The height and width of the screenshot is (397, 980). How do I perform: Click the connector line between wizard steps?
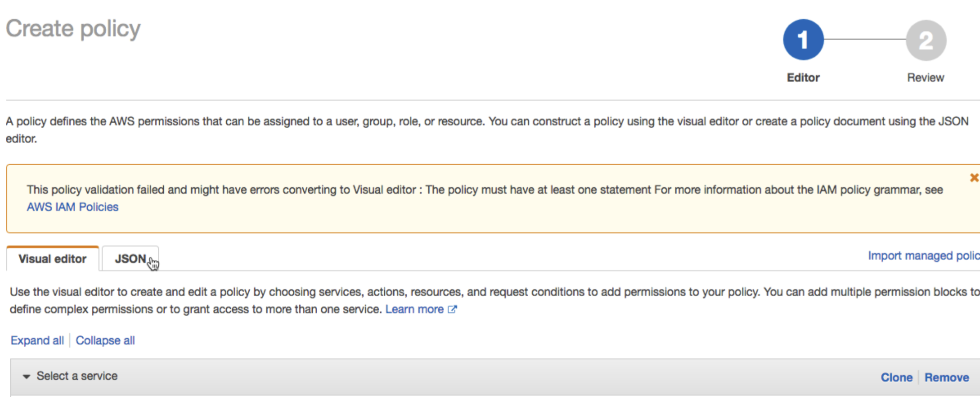(864, 39)
